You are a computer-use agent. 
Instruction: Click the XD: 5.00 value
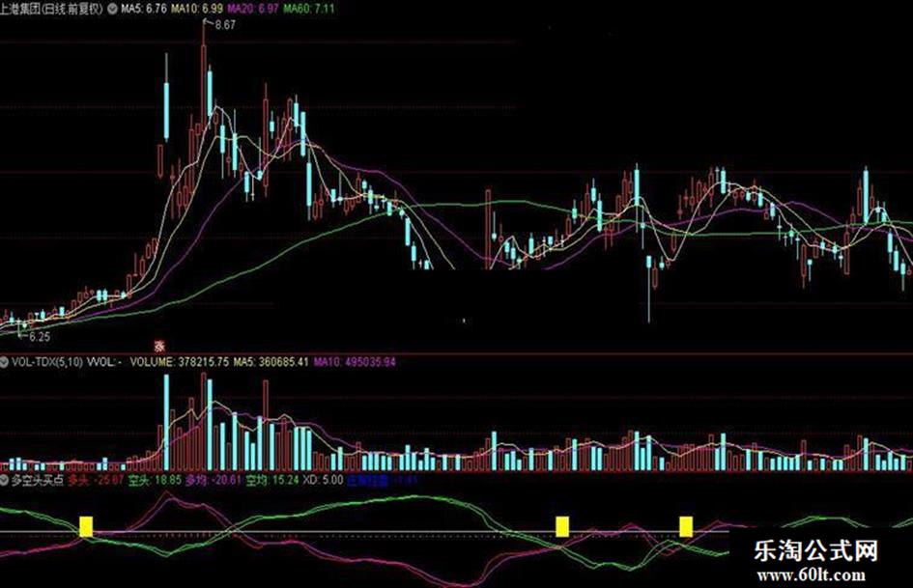(323, 481)
